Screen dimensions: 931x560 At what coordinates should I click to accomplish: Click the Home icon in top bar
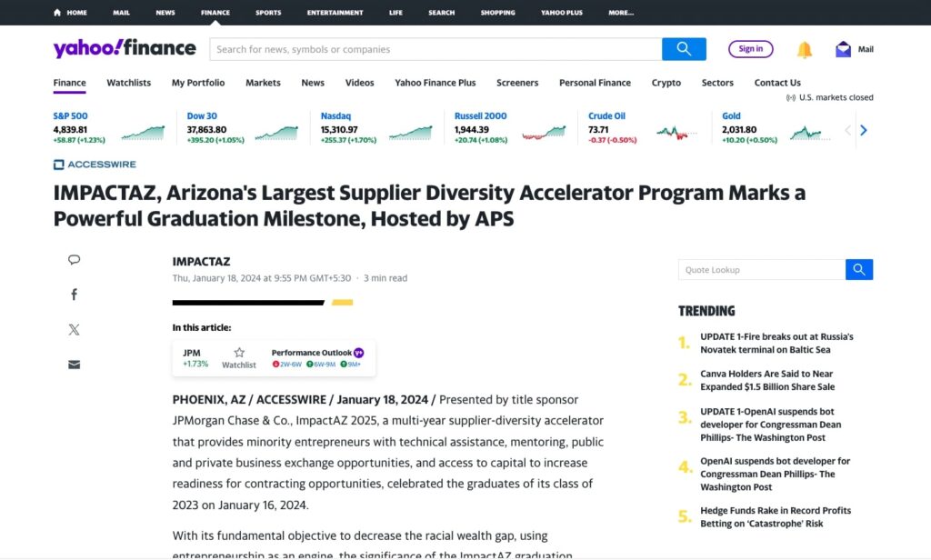tap(57, 13)
